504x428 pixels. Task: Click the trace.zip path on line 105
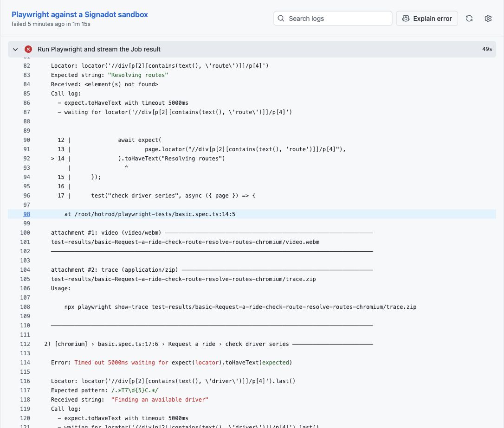tap(183, 279)
